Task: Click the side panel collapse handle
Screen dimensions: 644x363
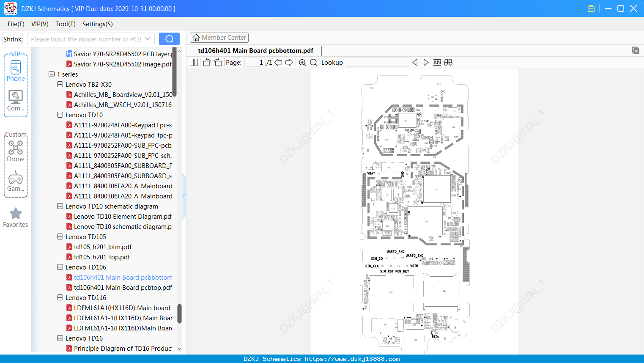Action: point(184,196)
